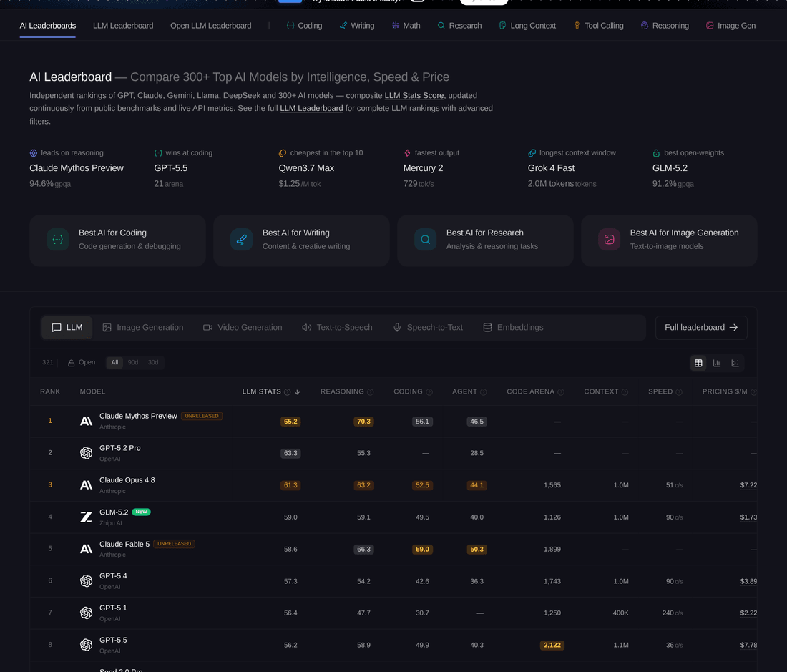Viewport: 787px width, 672px height.
Task: Click the sort arrow on LLM STATS column
Action: tap(297, 392)
